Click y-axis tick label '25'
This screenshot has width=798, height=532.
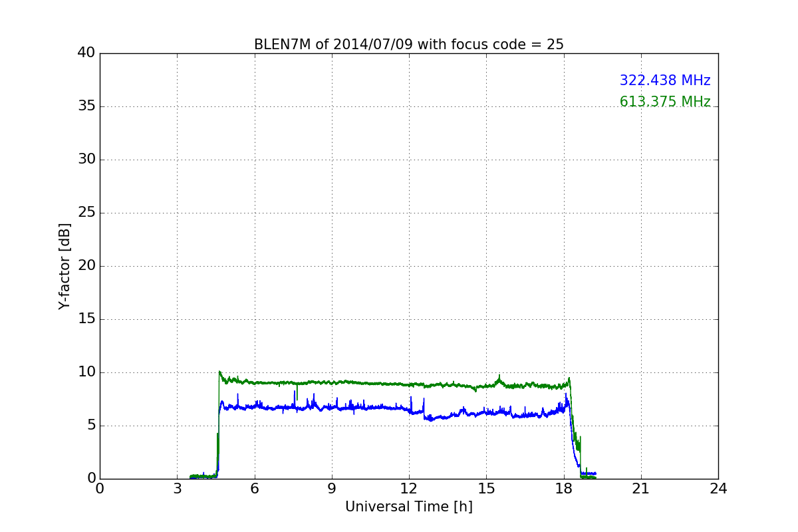click(86, 213)
